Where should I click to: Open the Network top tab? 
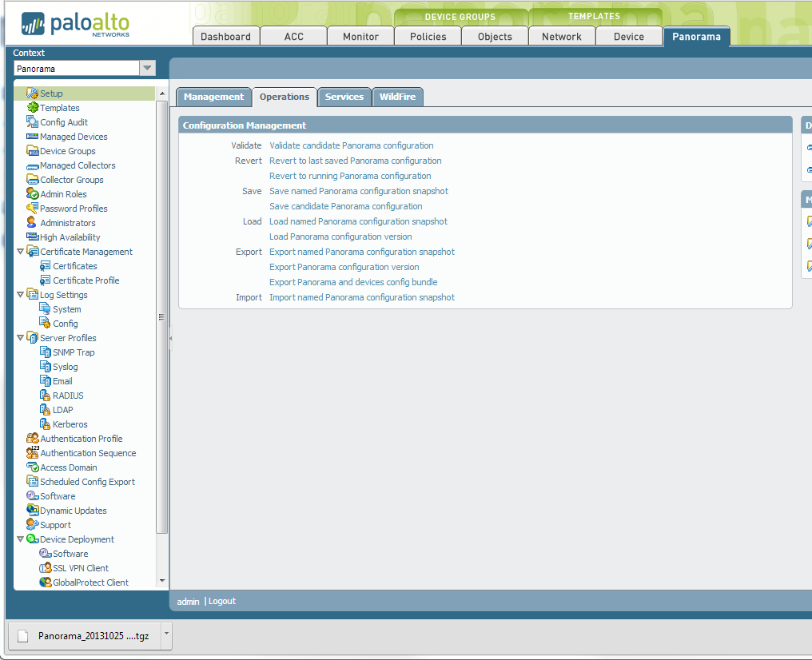point(562,36)
